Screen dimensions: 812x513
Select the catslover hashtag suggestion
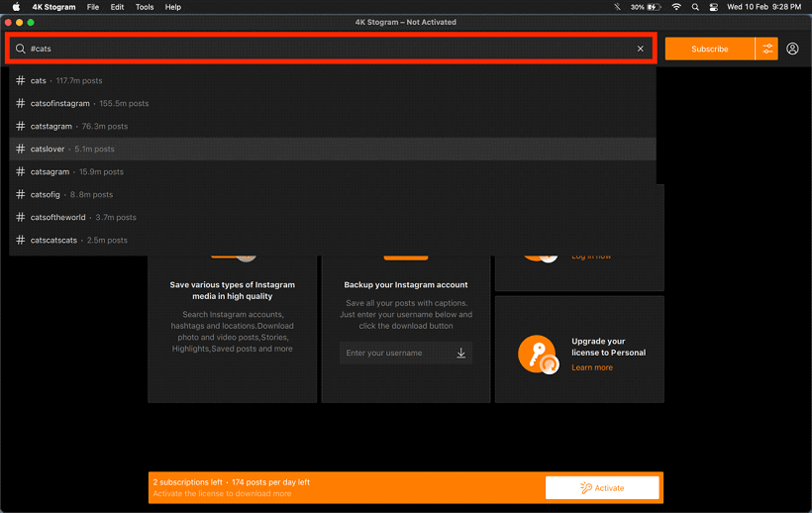coord(333,150)
